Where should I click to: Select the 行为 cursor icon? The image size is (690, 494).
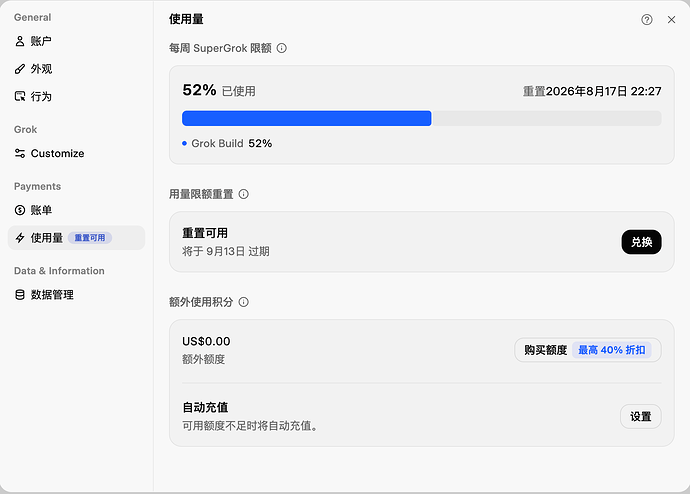click(x=20, y=96)
